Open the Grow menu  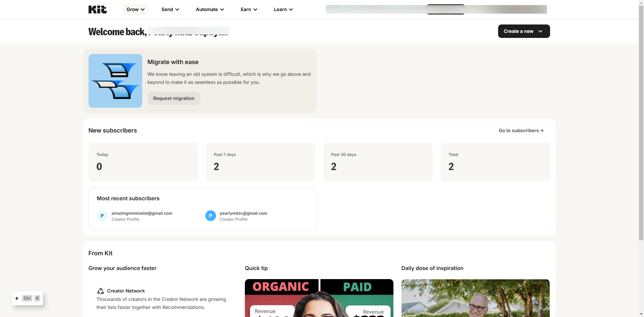point(135,9)
